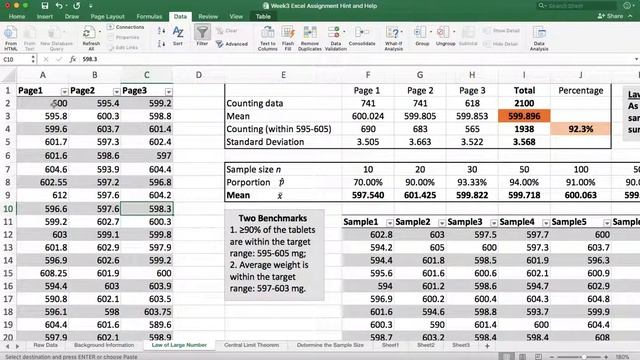Open the View ribbon tab
The height and width of the screenshot is (360, 640).
[x=236, y=17]
